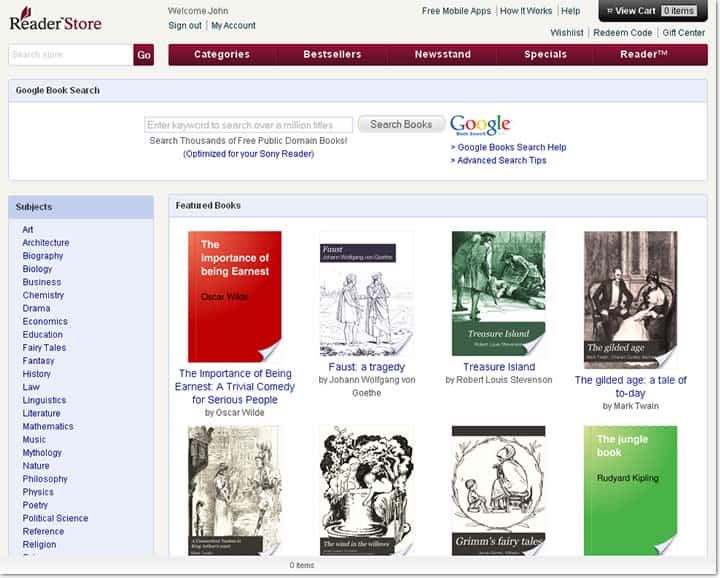Open the Treasure Island book cover

click(499, 294)
